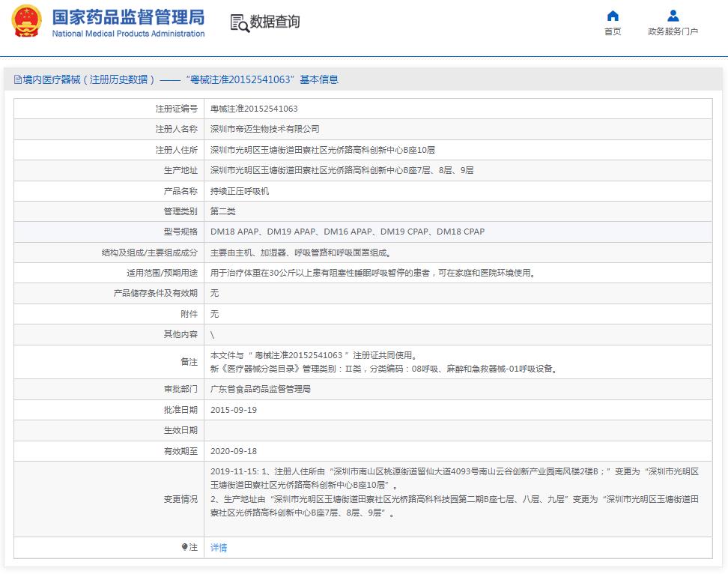Click the NMPA national emblem logo
This screenshot has height=574, width=728.
tap(26, 22)
